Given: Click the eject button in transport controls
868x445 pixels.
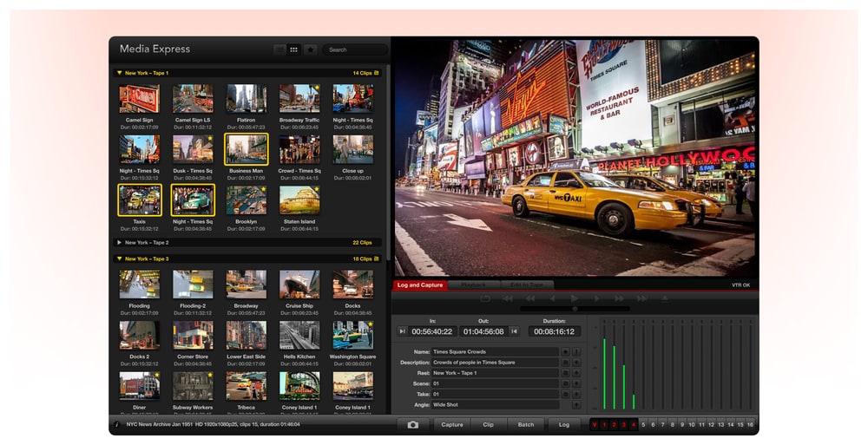Looking at the screenshot, I should 664,298.
